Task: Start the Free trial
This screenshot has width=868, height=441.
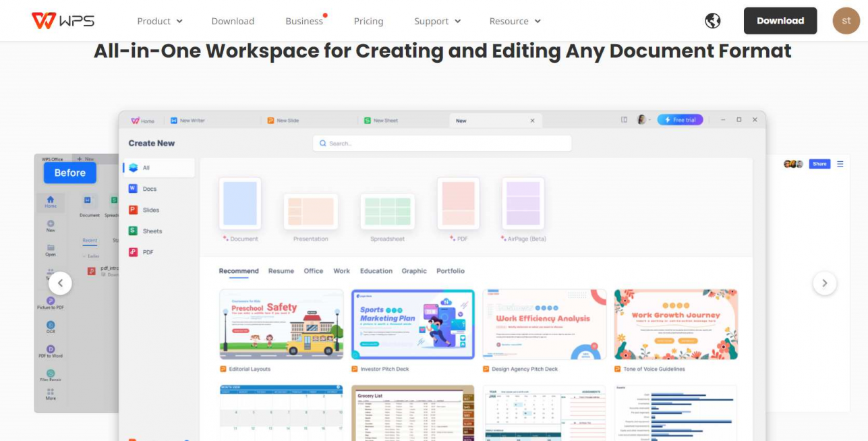Action: 680,119
